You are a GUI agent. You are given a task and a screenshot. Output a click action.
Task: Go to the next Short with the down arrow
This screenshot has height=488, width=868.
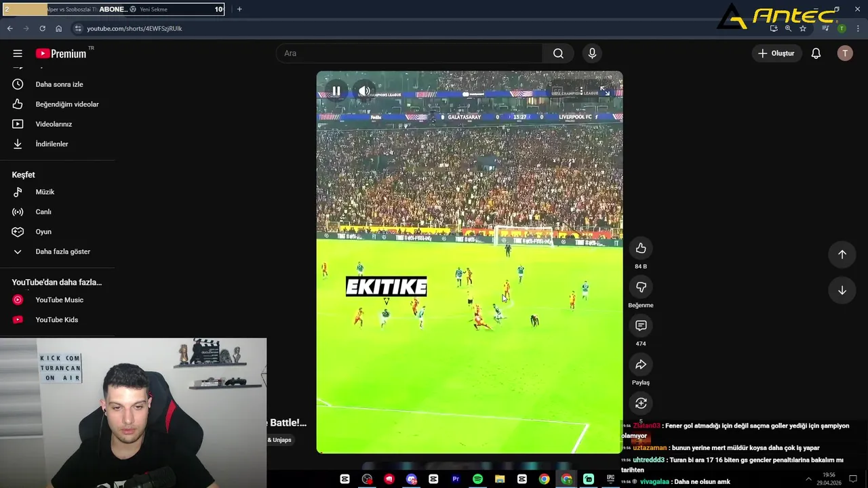(x=842, y=290)
